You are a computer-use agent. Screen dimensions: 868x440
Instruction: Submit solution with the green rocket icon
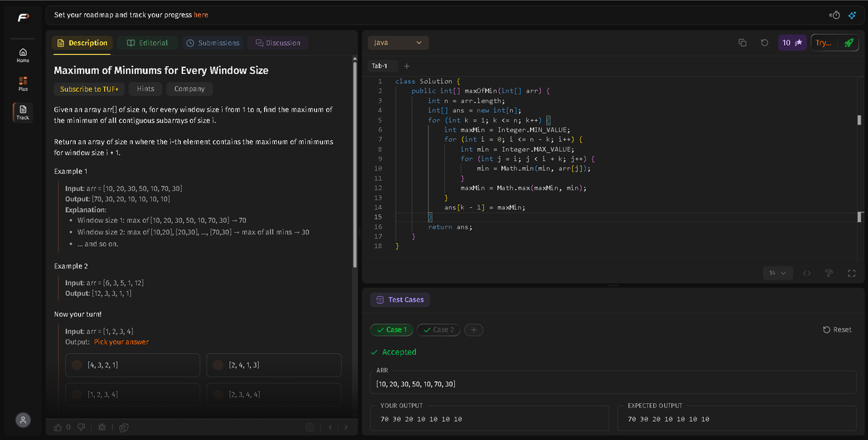click(x=848, y=43)
